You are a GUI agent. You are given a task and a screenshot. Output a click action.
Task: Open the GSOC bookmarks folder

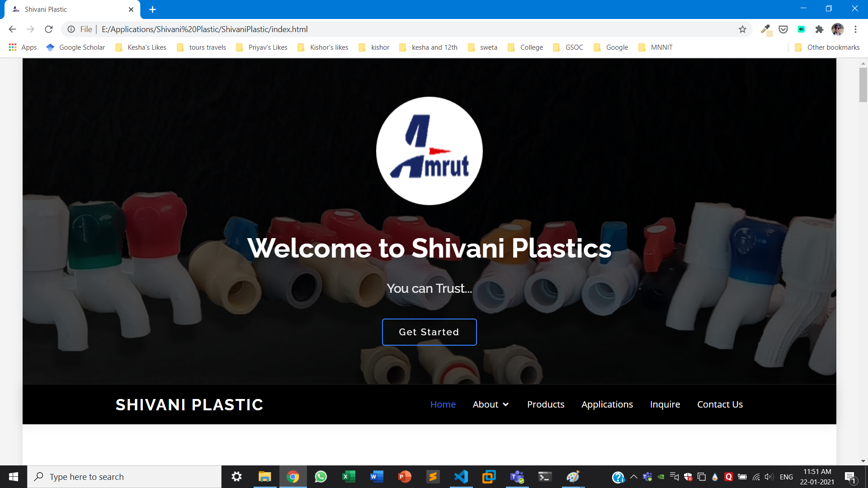[x=569, y=47]
